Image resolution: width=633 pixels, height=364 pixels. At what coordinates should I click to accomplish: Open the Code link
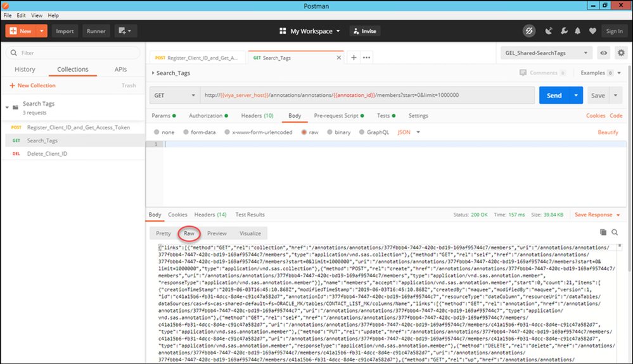(x=616, y=116)
